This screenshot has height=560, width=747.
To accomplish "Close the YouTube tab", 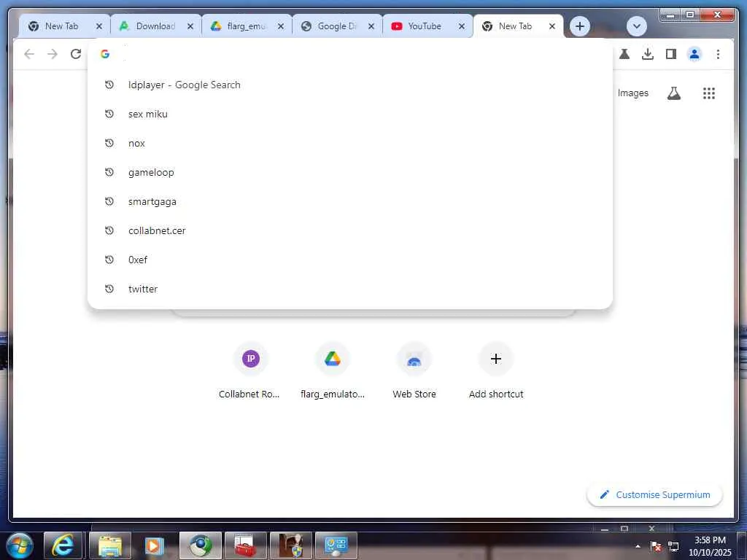I will tap(462, 26).
